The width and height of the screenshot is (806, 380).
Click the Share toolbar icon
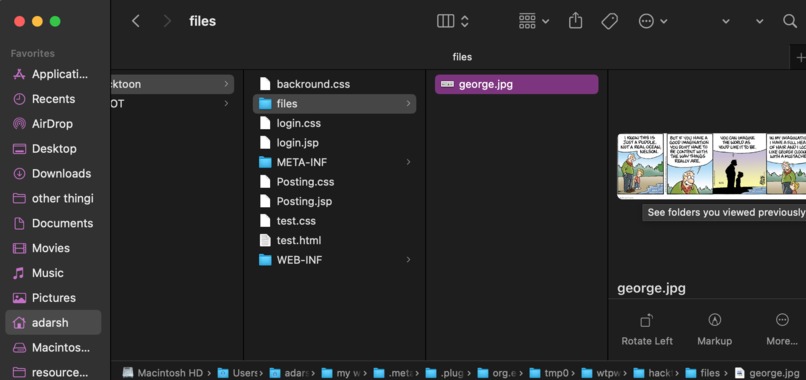pos(576,21)
